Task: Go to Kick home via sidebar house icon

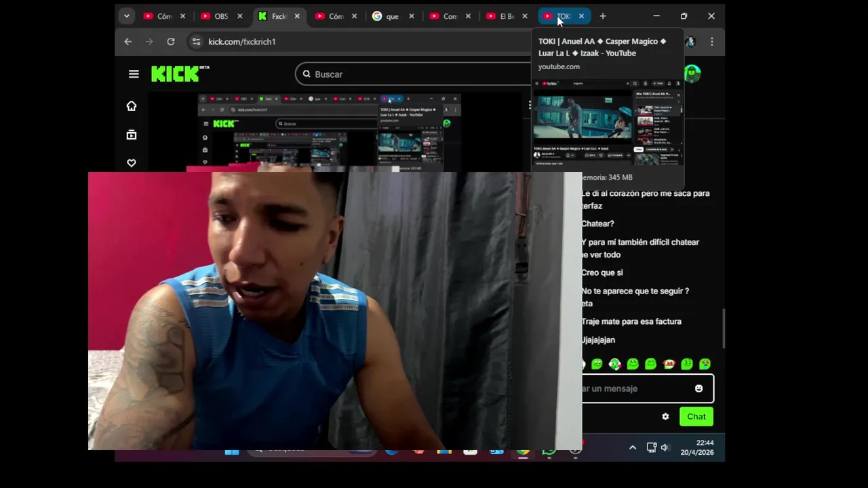Action: click(x=132, y=106)
